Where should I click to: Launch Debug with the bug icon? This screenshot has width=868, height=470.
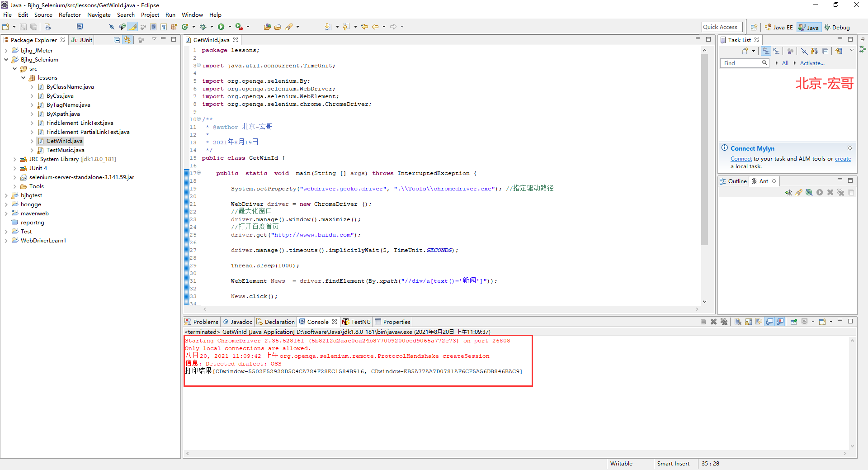coord(203,27)
